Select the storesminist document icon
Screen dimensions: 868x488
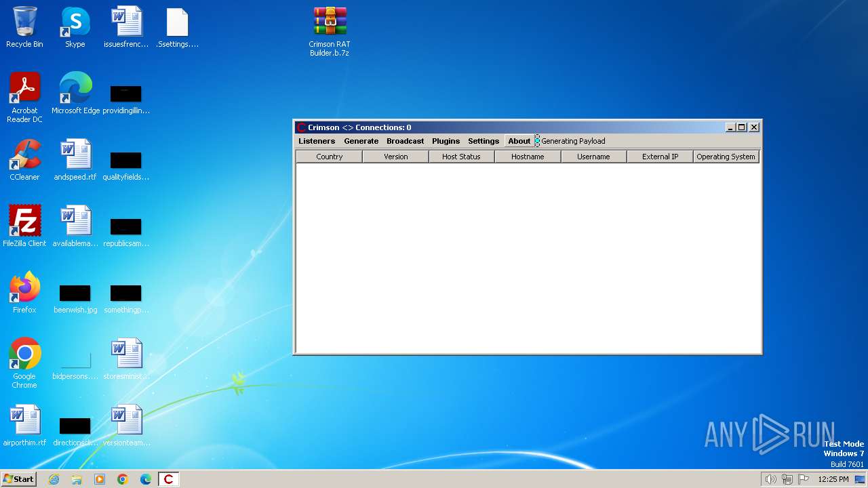point(126,360)
